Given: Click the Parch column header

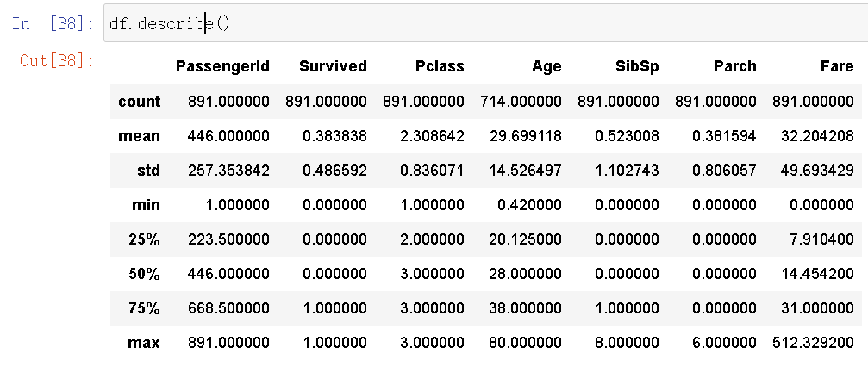Looking at the screenshot, I should click(x=734, y=66).
